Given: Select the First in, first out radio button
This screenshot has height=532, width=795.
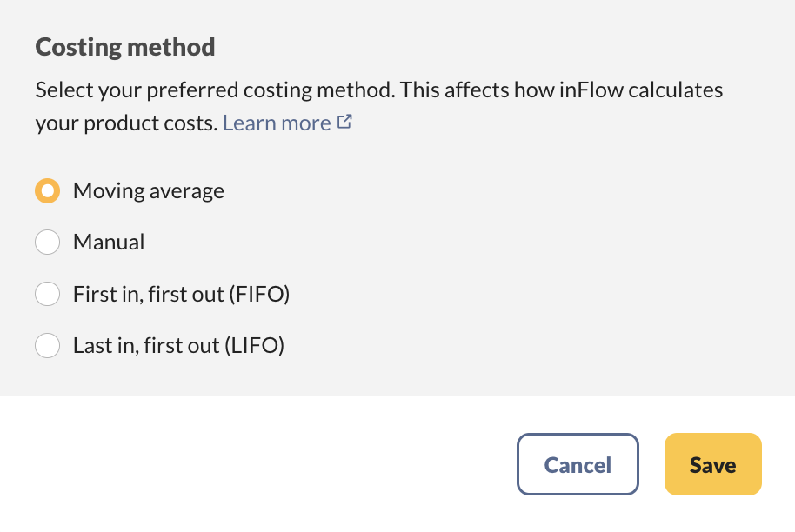Looking at the screenshot, I should pos(47,295).
